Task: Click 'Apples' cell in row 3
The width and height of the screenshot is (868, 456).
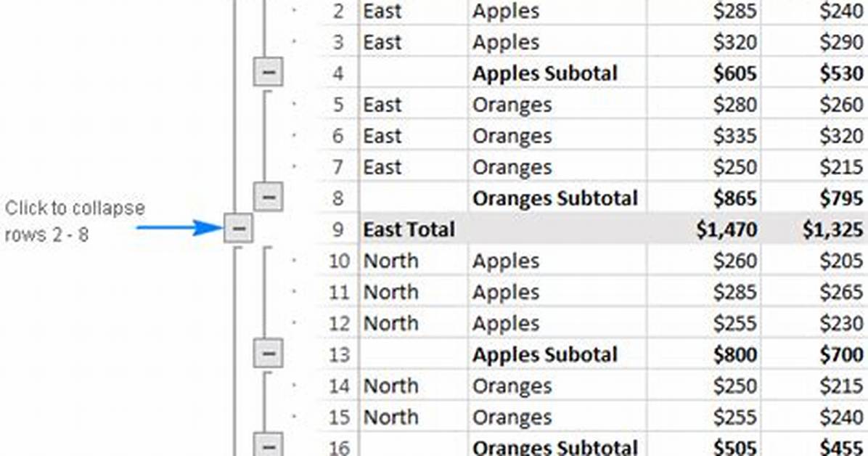Action: point(557,42)
